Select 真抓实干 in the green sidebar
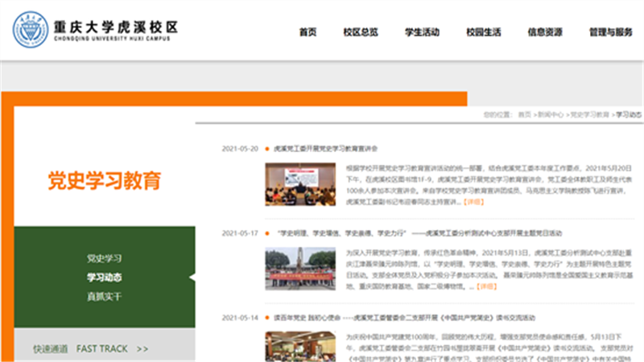644x362 pixels. click(x=105, y=296)
